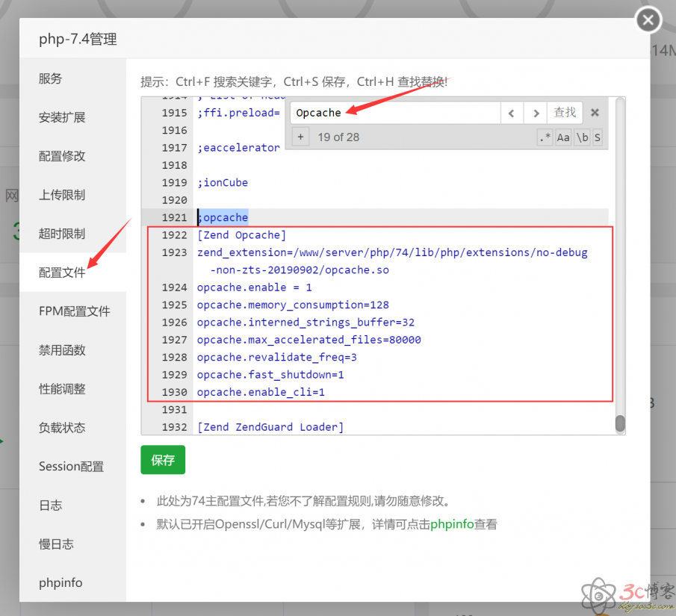Click opcache.enable_cli=1 line
The image size is (676, 616).
(261, 392)
